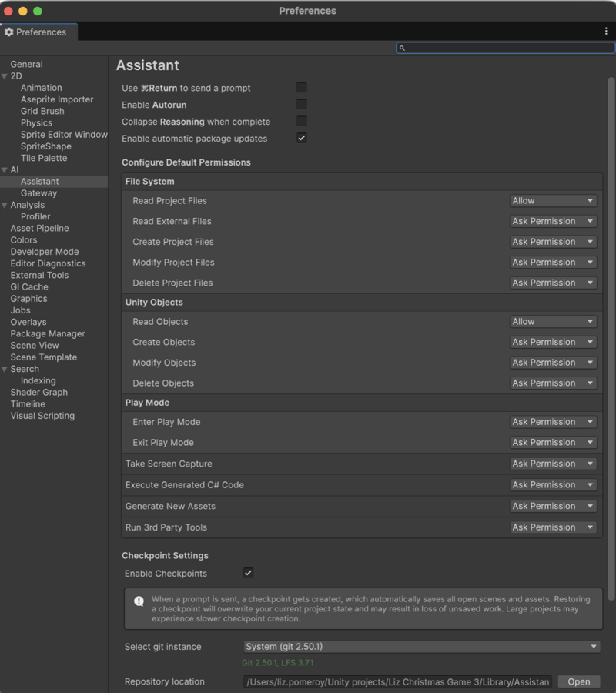Click the gear icon on the Preferences tab

point(10,32)
